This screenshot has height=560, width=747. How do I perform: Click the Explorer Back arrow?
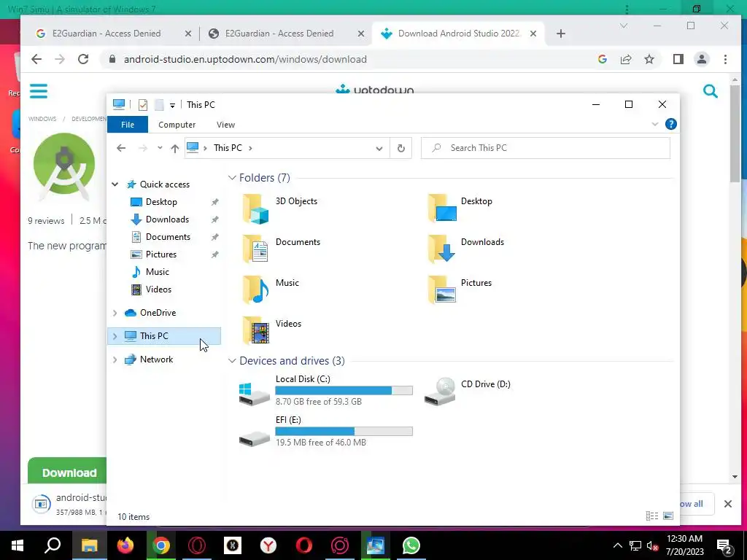pyautogui.click(x=121, y=148)
